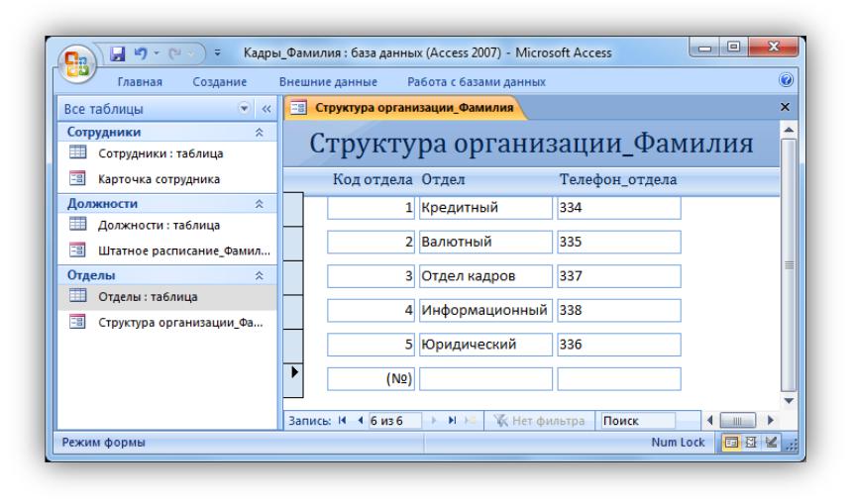Close the form with the X

(x=785, y=107)
